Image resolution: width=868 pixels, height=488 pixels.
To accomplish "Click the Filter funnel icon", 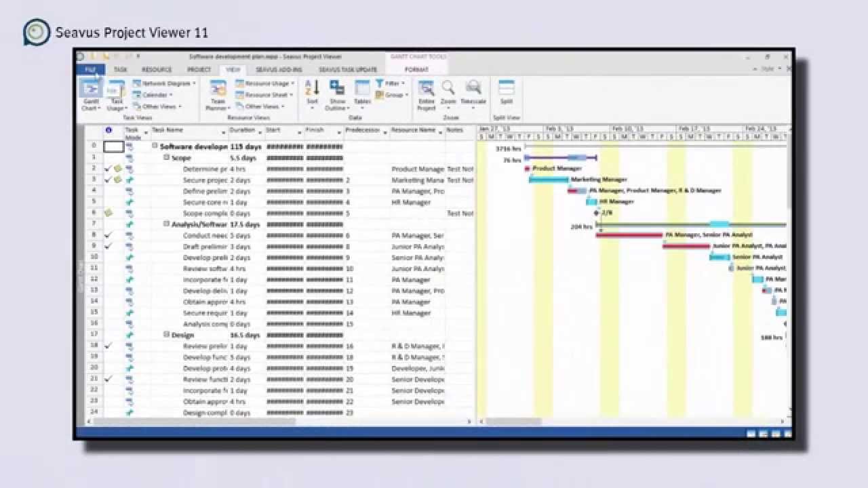I will (380, 83).
